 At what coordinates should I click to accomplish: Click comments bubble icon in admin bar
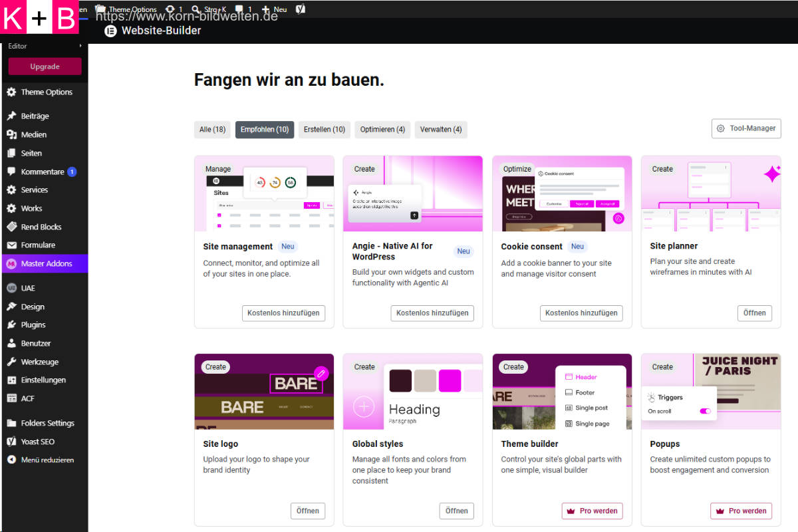point(239,9)
